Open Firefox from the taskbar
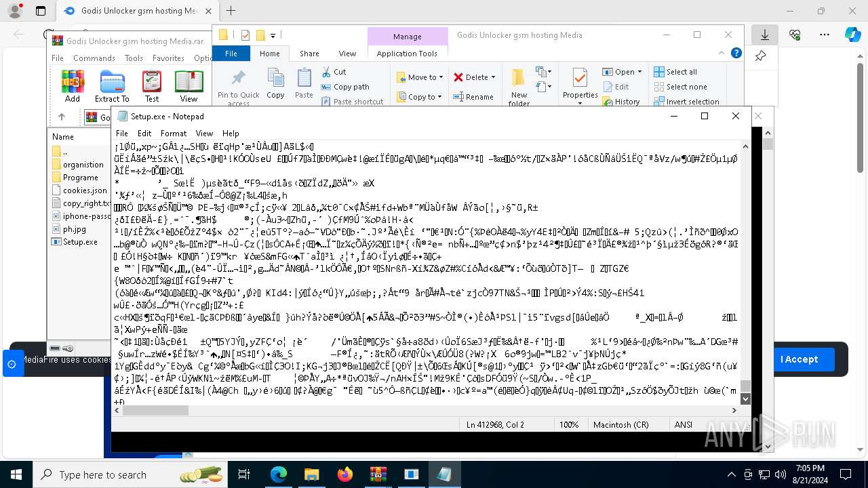The image size is (868, 488). (345, 474)
